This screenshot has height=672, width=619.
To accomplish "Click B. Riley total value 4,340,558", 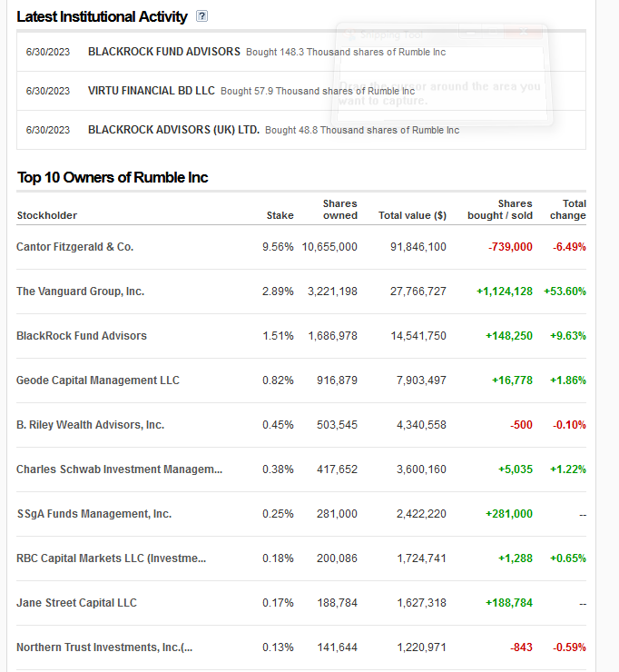I will tap(421, 425).
